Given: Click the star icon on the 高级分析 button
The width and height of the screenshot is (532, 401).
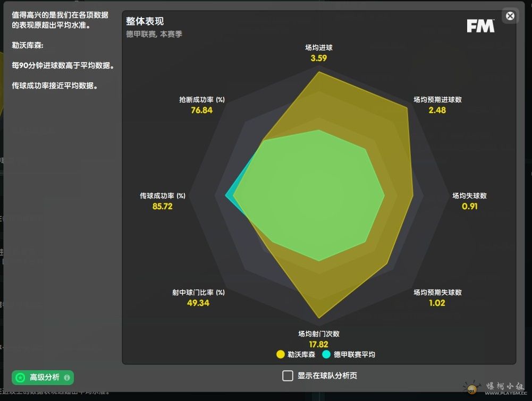Looking at the screenshot, I should pyautogui.click(x=20, y=378).
